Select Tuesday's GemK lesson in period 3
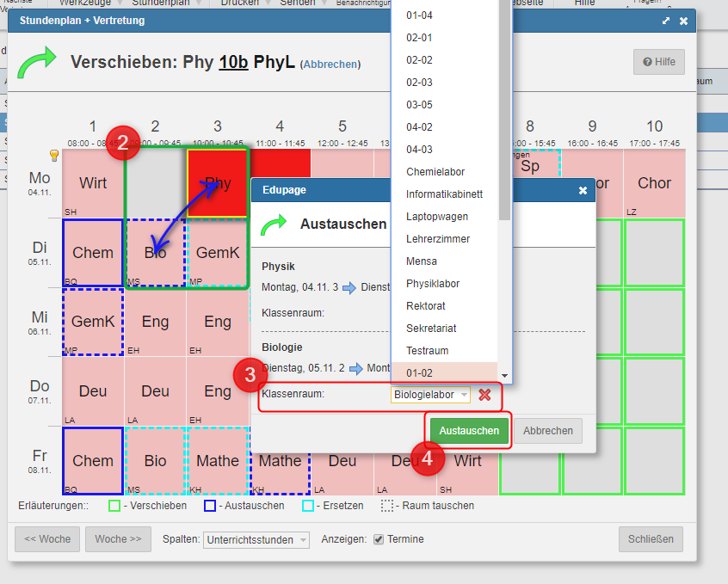Screen dimensions: 728x584 (218, 253)
